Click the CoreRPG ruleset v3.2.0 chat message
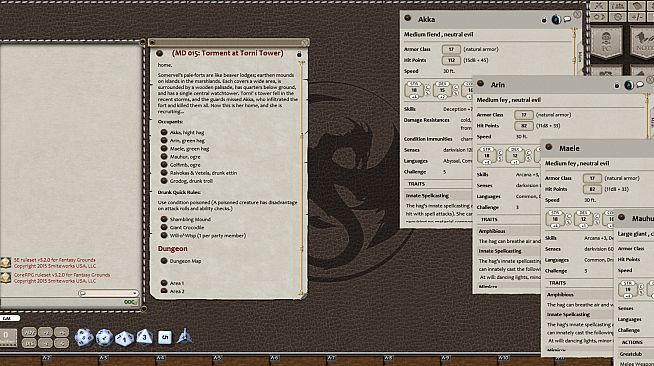 [x=62, y=278]
